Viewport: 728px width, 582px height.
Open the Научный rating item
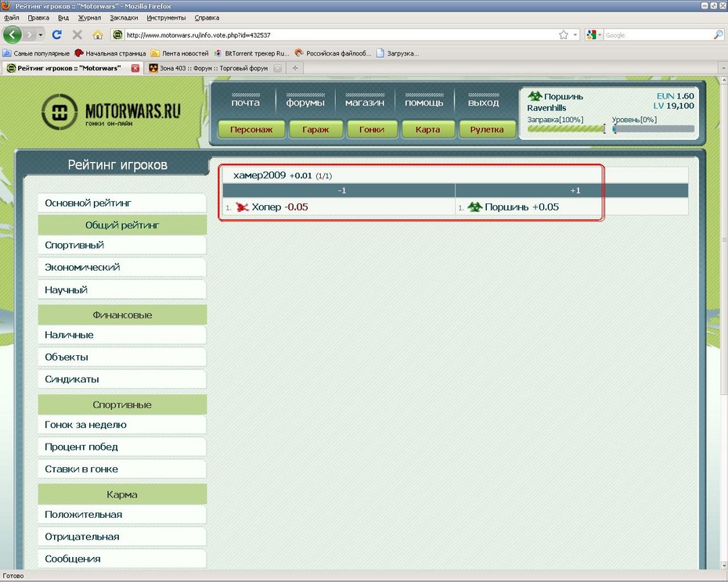coord(122,289)
